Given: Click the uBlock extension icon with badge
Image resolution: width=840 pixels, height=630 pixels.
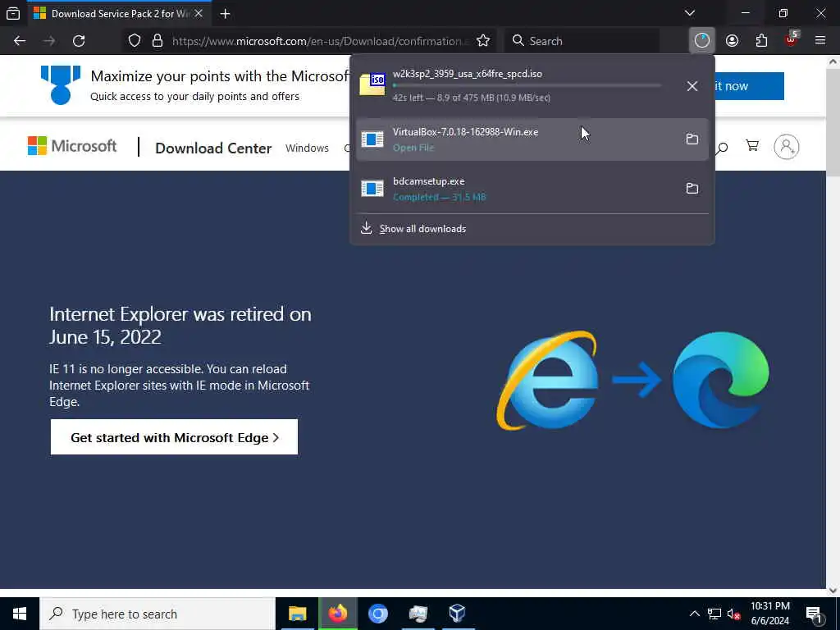Looking at the screenshot, I should coord(792,39).
